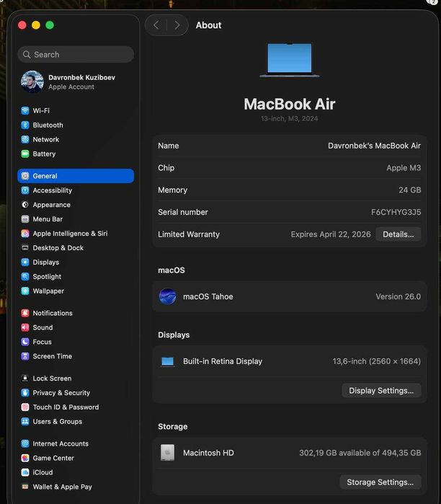This screenshot has width=441, height=504.
Task: Select Network globe icon
Action: click(x=25, y=139)
